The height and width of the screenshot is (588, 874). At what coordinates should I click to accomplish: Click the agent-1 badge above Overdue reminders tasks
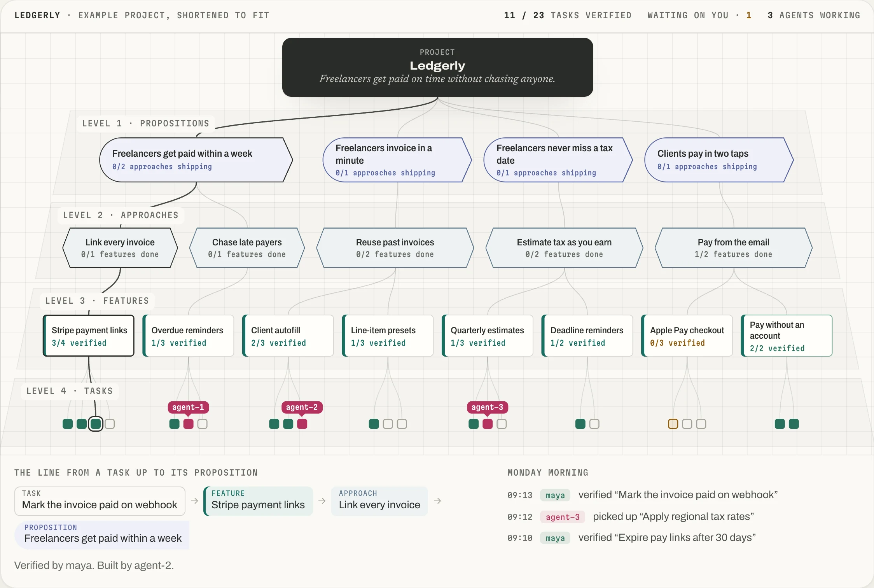click(x=188, y=407)
